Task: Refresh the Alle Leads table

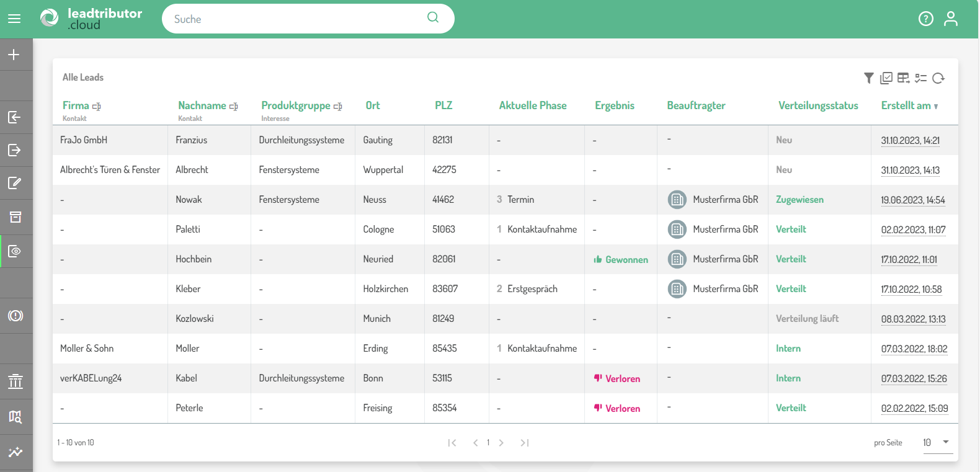Action: click(938, 78)
